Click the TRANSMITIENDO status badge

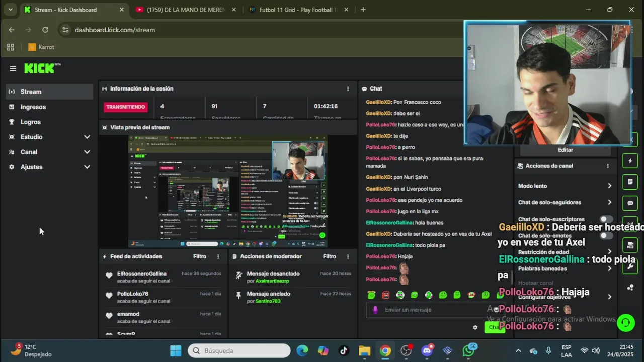126,107
